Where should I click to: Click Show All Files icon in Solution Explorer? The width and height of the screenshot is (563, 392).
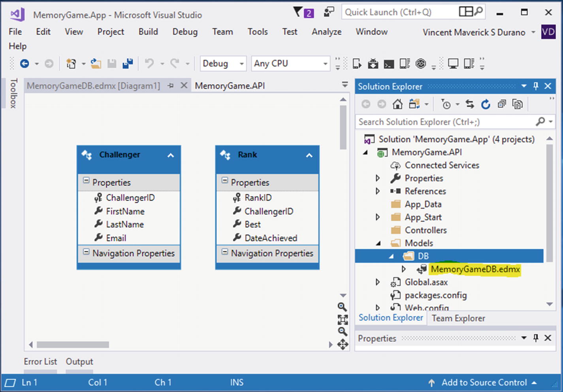coord(518,104)
